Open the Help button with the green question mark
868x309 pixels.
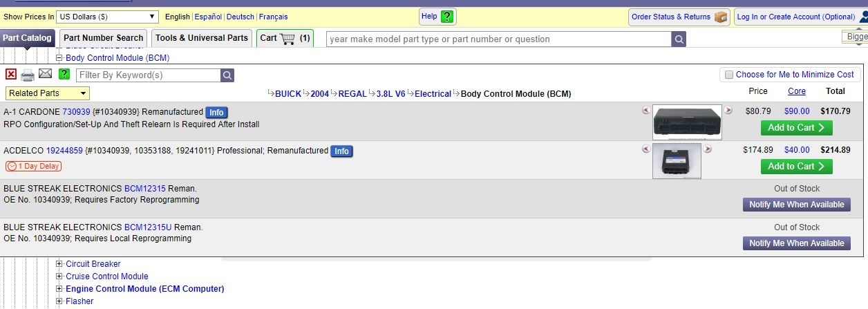(x=438, y=17)
